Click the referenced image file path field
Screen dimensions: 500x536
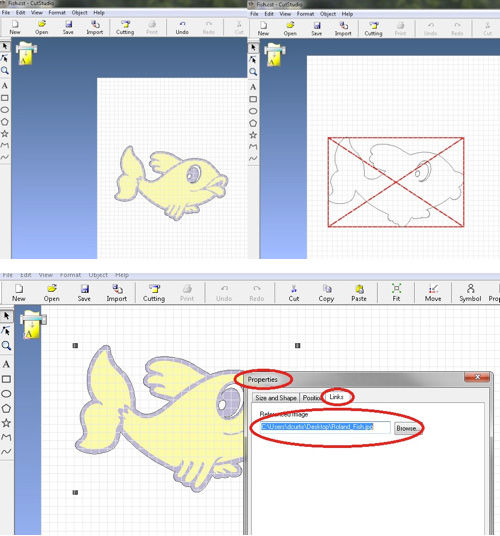324,427
